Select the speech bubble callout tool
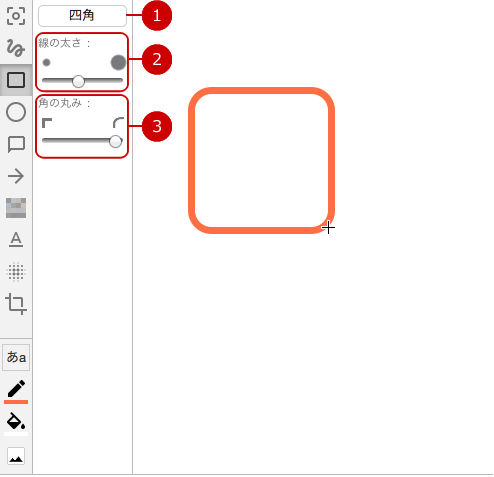 coord(16,144)
